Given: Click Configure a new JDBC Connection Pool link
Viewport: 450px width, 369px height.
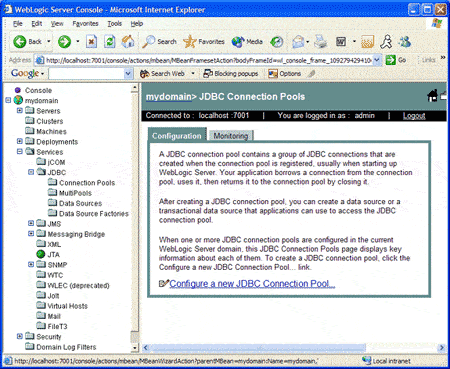Looking at the screenshot, I should point(252,284).
